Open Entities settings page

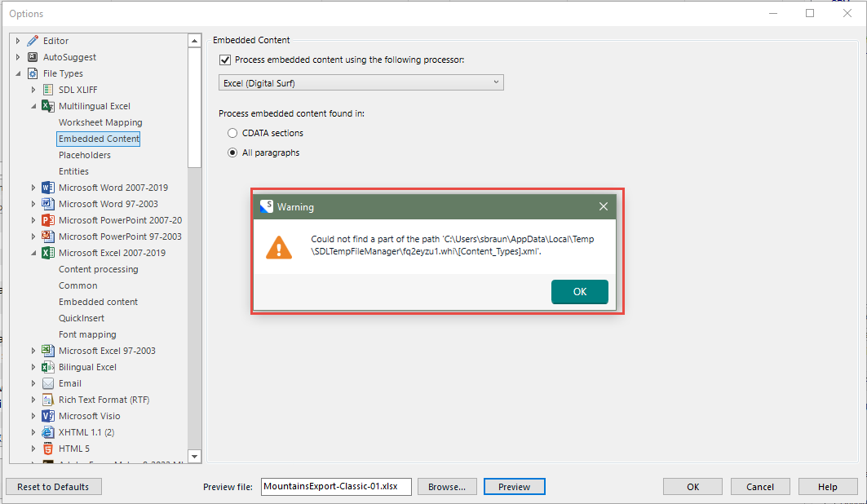[x=73, y=171]
